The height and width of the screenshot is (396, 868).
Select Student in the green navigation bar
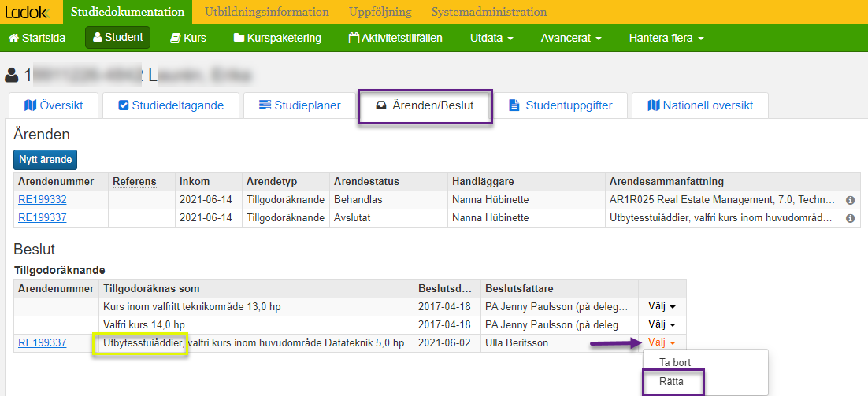click(x=118, y=38)
